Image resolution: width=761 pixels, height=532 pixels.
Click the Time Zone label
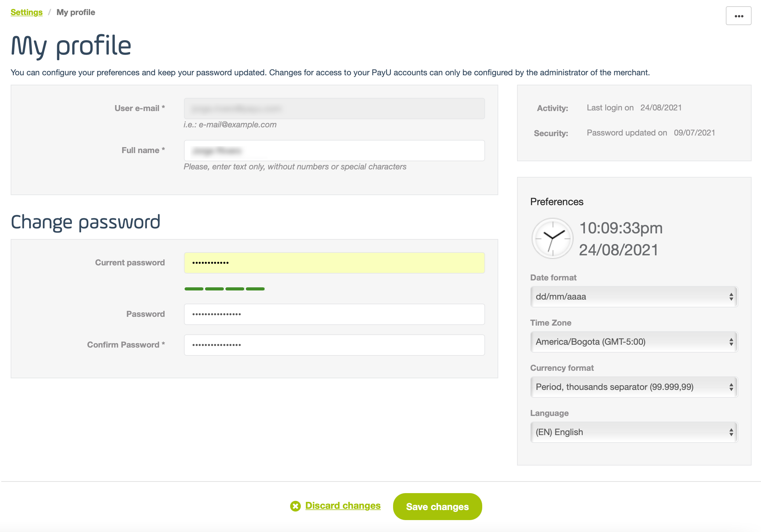pyautogui.click(x=551, y=323)
